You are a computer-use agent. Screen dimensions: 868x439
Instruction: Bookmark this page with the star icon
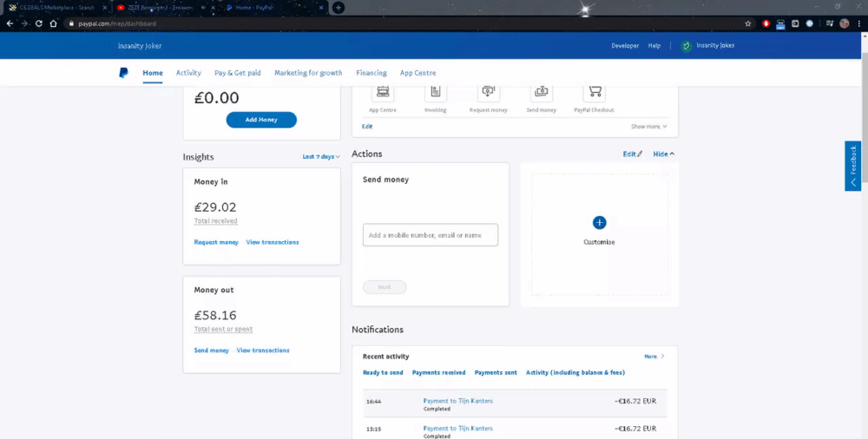[748, 23]
